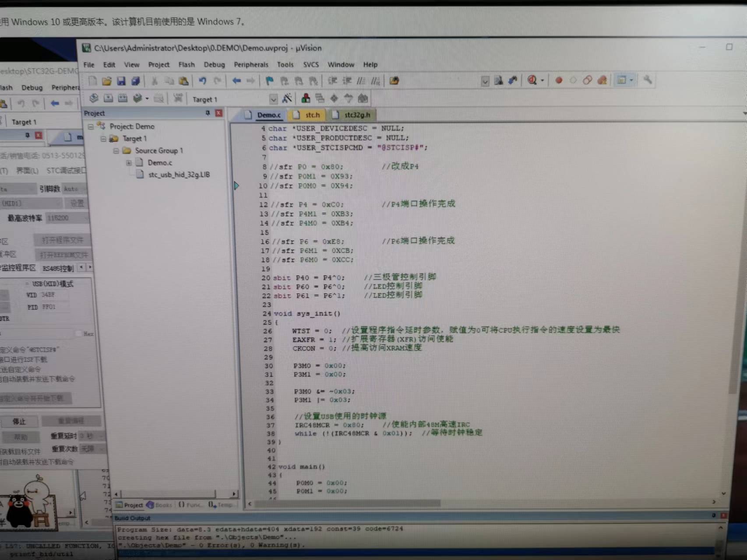The height and width of the screenshot is (560, 747).
Task: Download to flash using LOAD icon
Action: pyautogui.click(x=178, y=98)
